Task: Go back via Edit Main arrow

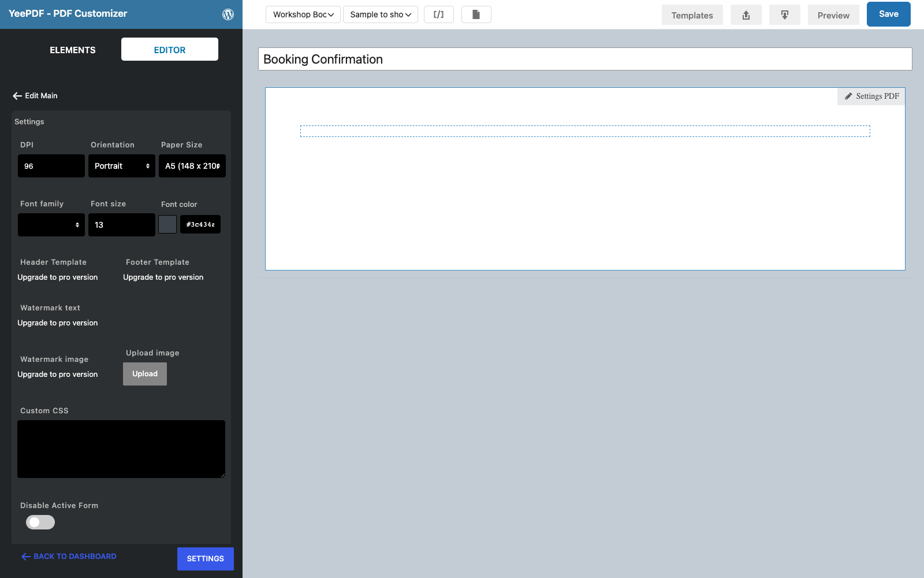Action: point(35,96)
